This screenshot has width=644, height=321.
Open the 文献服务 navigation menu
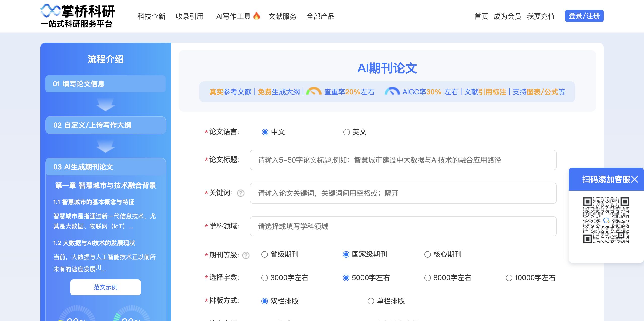pyautogui.click(x=282, y=16)
